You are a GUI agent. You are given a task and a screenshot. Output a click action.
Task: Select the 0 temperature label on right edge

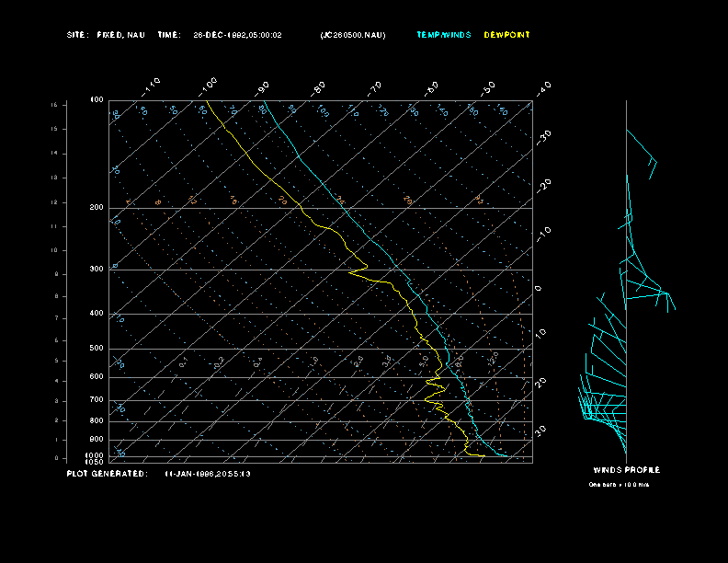coord(539,289)
